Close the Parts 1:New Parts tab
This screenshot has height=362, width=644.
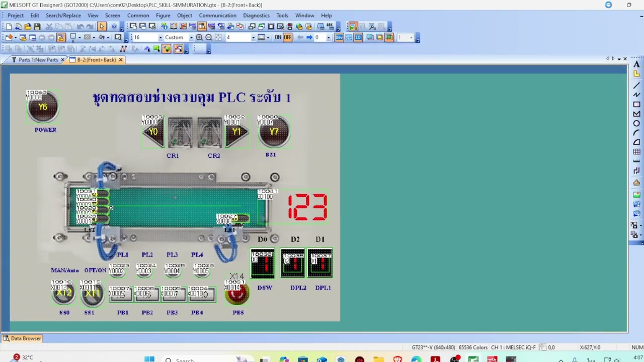(x=62, y=60)
